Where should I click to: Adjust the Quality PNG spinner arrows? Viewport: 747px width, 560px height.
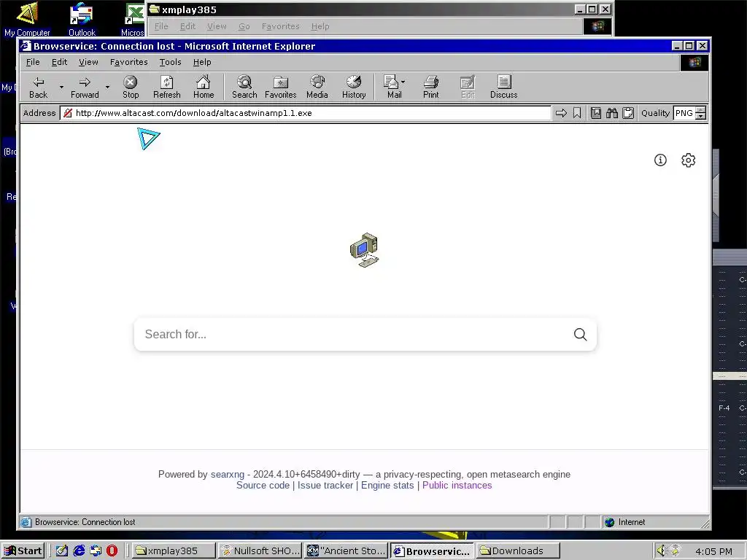click(701, 113)
